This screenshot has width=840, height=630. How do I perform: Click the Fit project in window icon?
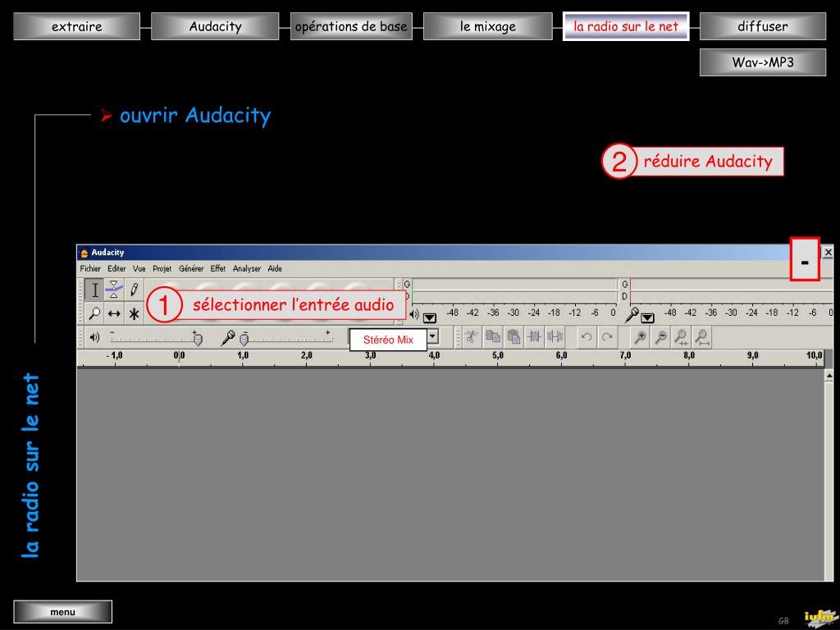click(702, 336)
